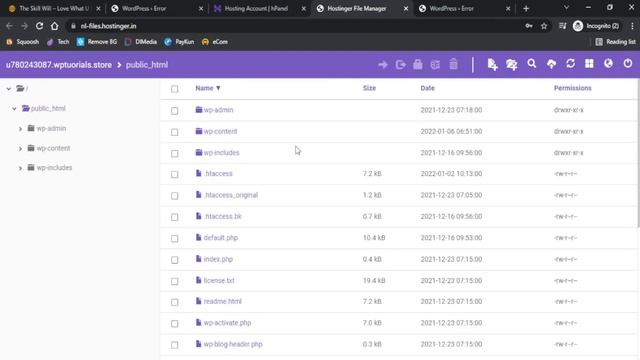Open the password key icon in the address bar
Viewport: 640px width, 360px height.
(x=529, y=26)
